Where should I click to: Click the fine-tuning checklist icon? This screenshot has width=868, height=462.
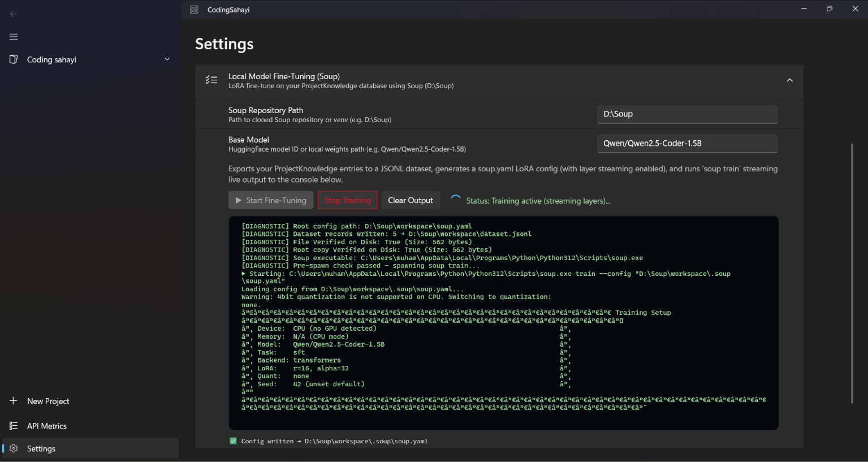(211, 80)
